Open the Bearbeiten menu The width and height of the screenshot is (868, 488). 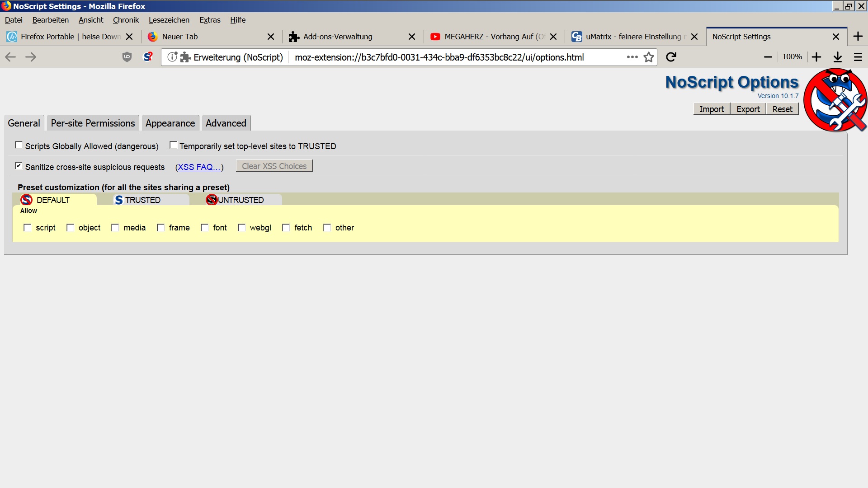click(x=51, y=20)
